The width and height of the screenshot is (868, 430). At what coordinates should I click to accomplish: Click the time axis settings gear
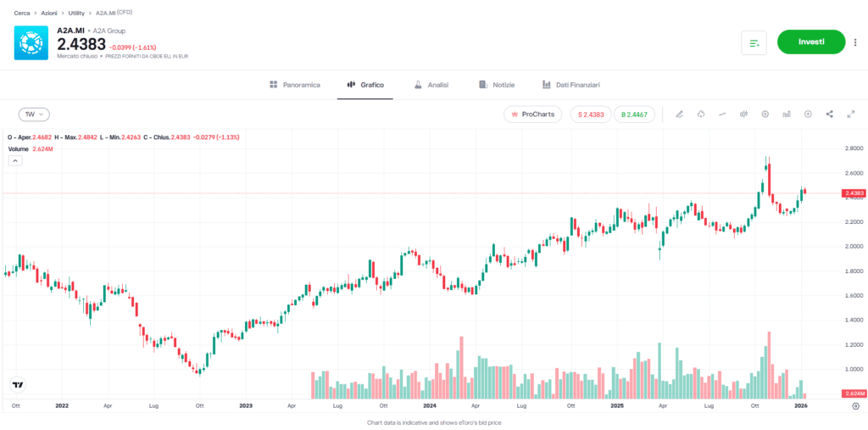854,406
